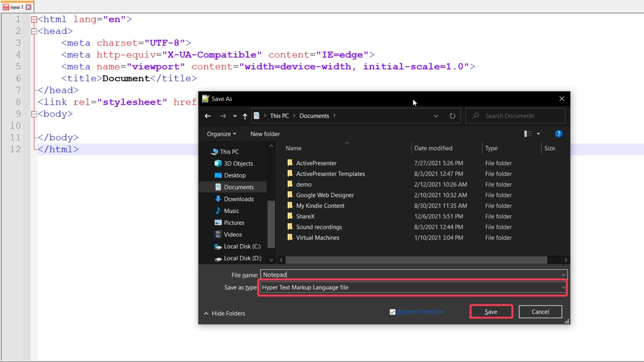This screenshot has height=362, width=644.
Task: Click the view layout icon in the dialog
Action: point(528,134)
